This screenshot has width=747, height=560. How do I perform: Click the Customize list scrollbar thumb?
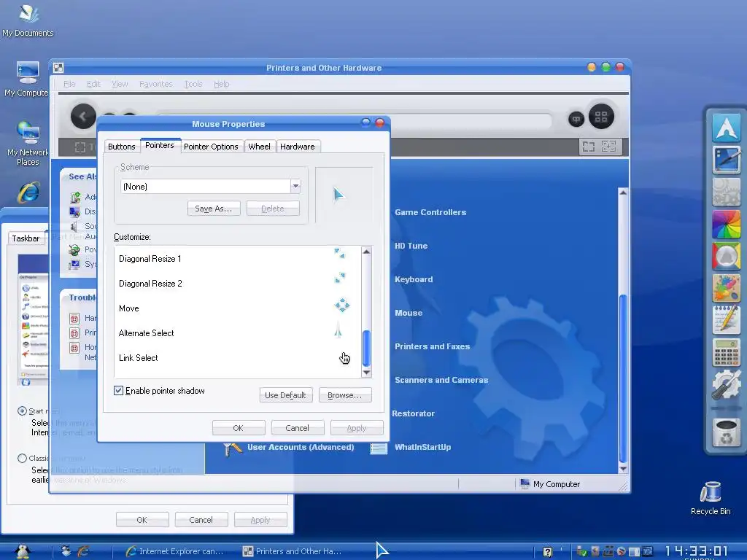click(x=366, y=349)
